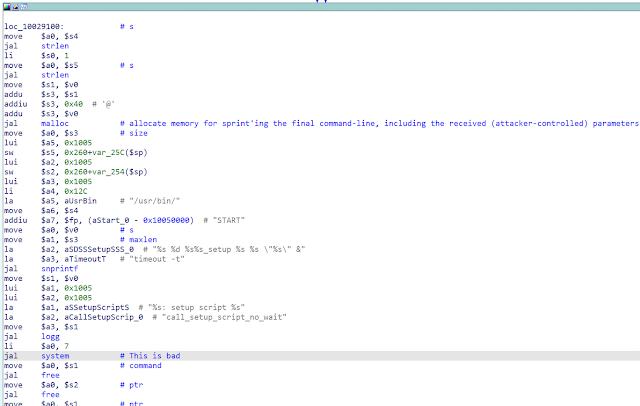
Task: Click 'li $a0, 7' instruction
Action: (36, 346)
